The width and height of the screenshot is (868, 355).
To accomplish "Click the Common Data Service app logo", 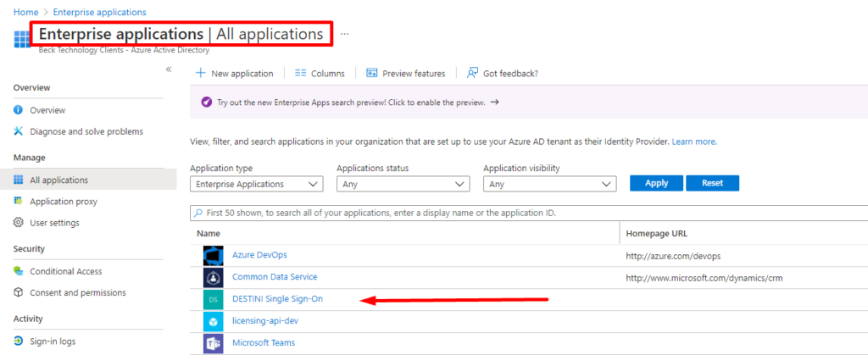I will pos(213,277).
